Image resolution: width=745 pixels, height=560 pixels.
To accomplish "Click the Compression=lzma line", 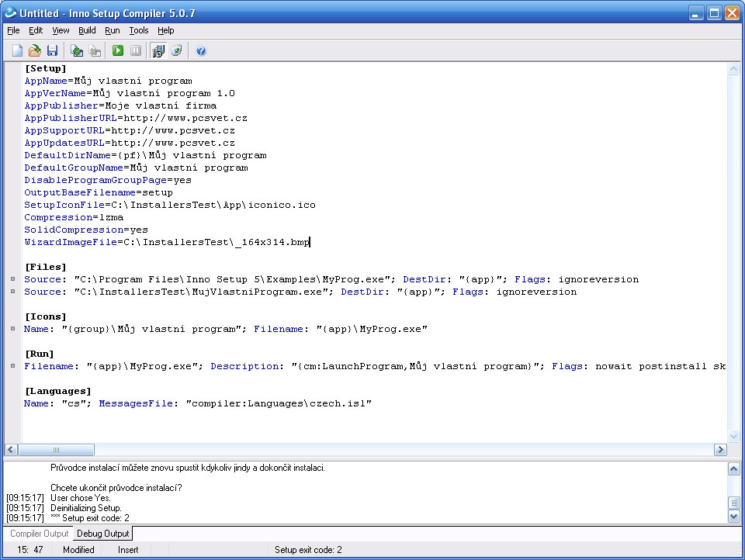I will click(x=74, y=217).
